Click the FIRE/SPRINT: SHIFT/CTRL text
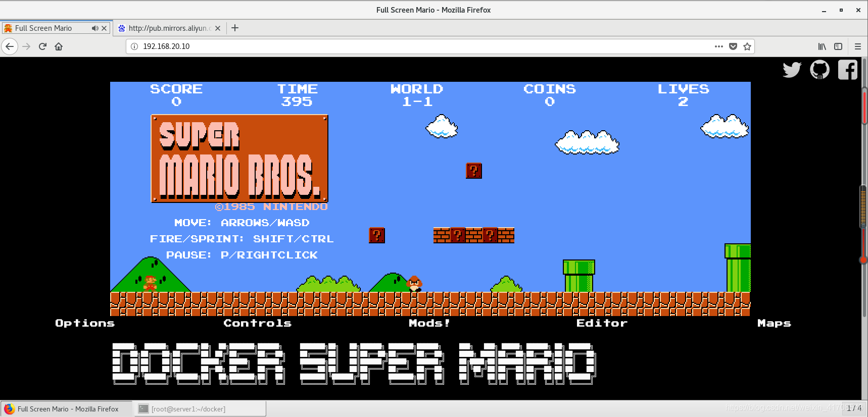This screenshot has height=417, width=868. click(242, 239)
